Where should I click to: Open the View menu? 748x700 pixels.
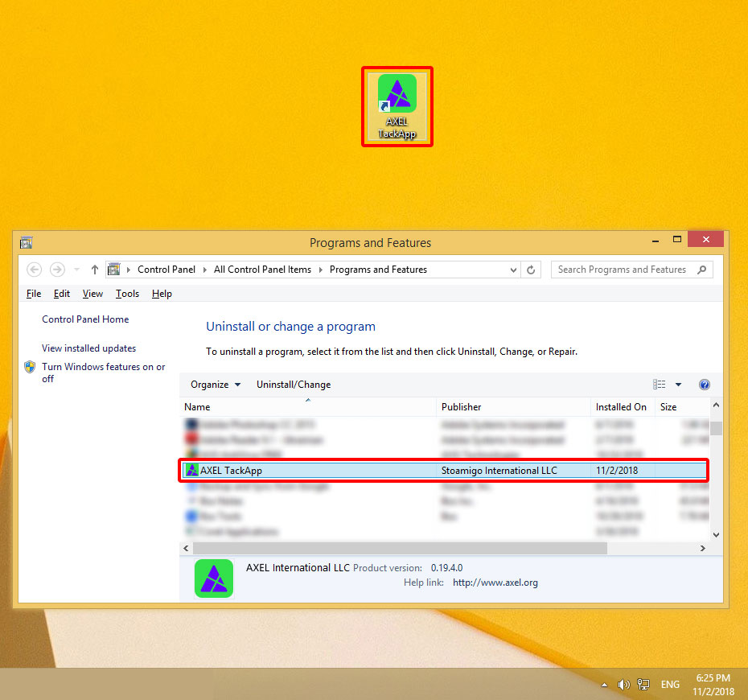[92, 294]
